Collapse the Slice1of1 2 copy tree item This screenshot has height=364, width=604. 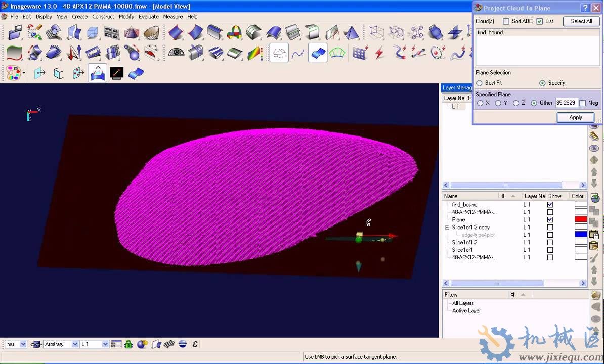tap(447, 227)
